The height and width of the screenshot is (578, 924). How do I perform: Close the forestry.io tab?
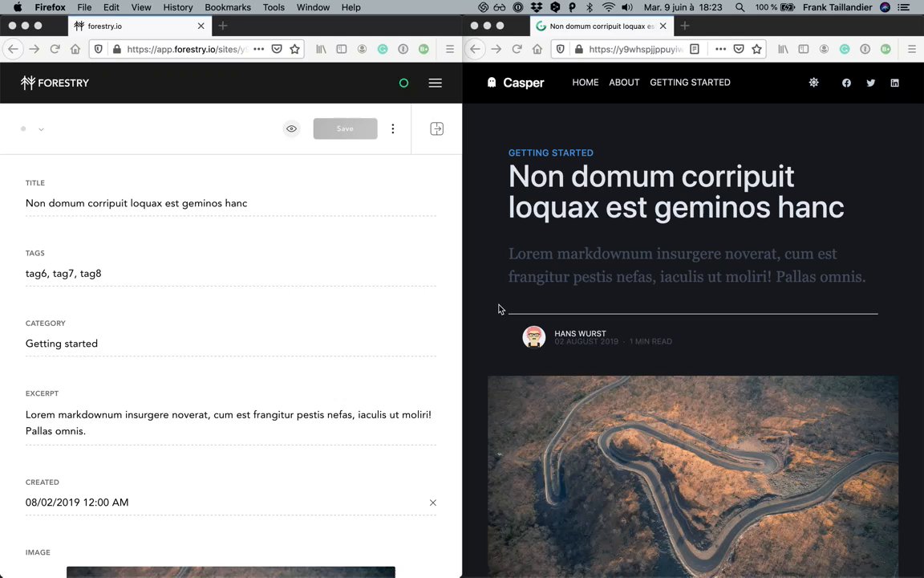click(x=201, y=26)
